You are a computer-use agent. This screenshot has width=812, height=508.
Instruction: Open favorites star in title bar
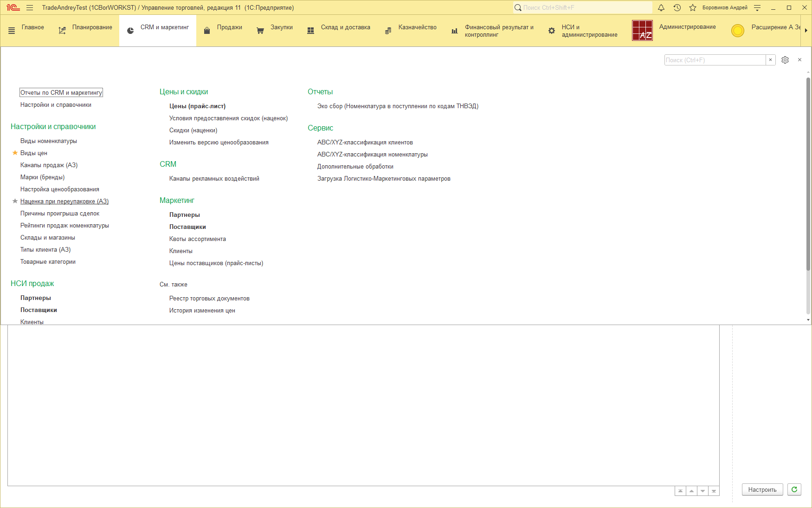(x=693, y=7)
